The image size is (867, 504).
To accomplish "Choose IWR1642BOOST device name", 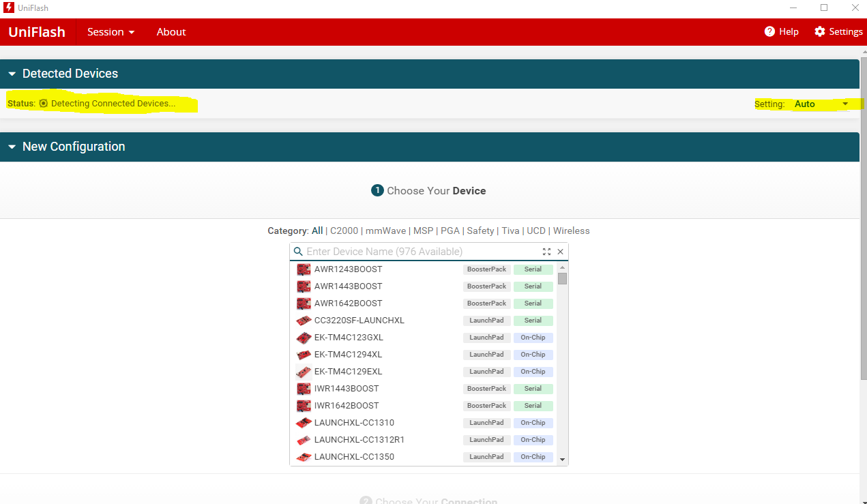I will pos(347,406).
